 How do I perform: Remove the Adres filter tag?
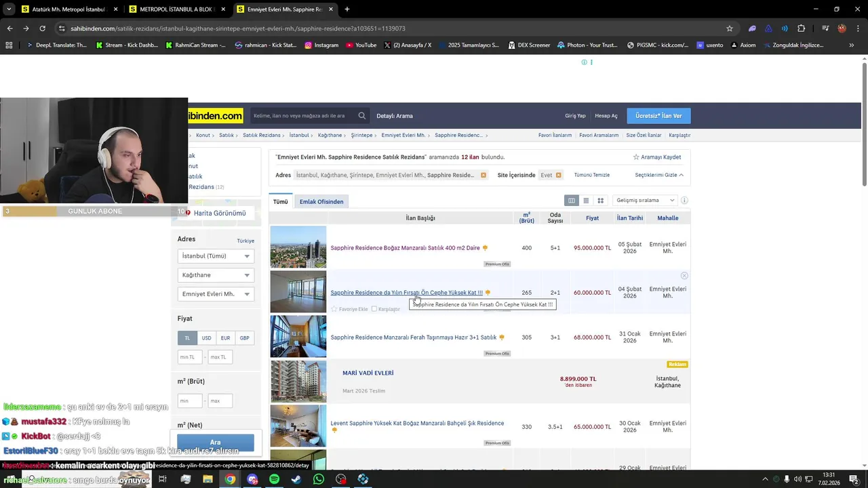click(484, 175)
